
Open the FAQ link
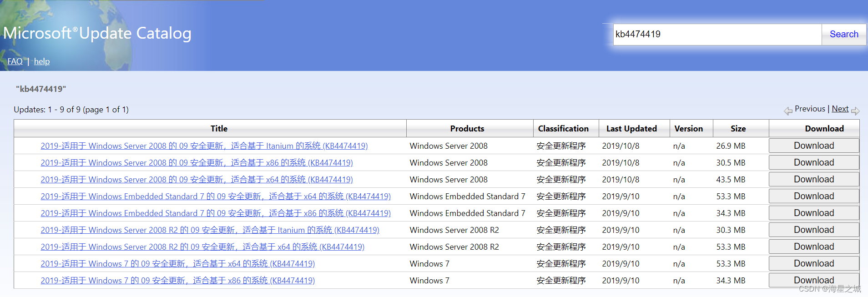(x=15, y=61)
